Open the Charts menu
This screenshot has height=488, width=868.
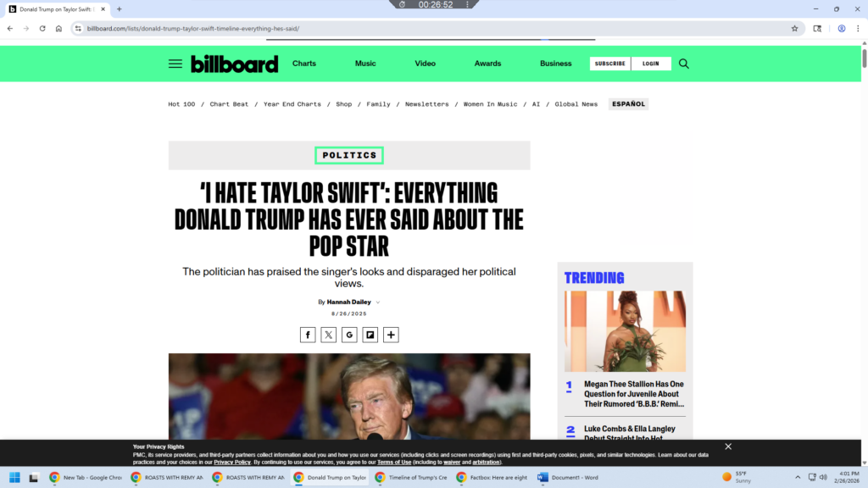click(x=304, y=64)
